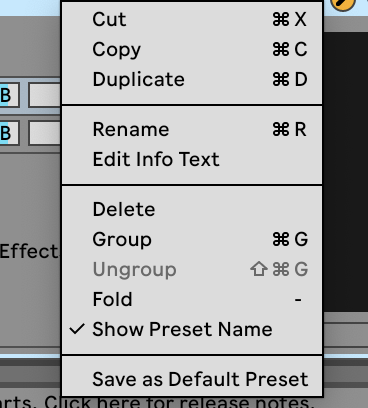Click the upper B button behind menu

click(9, 95)
